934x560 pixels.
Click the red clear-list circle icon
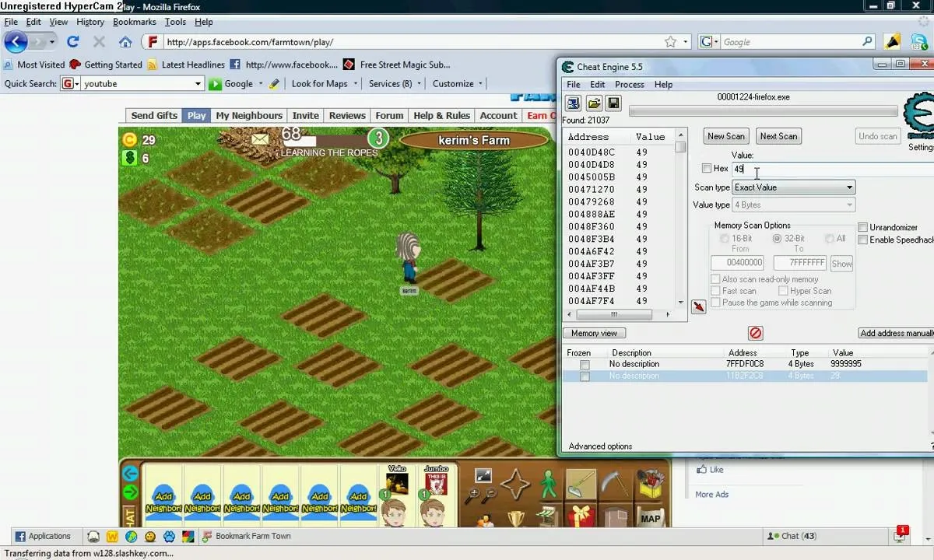click(x=755, y=333)
